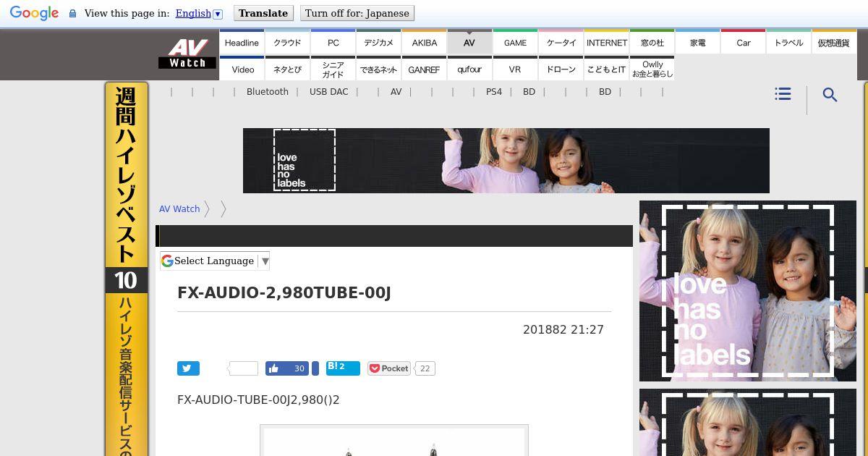Screen dimensions: 868x456
Task: Expand the Select Language dropdown
Action: 215,261
